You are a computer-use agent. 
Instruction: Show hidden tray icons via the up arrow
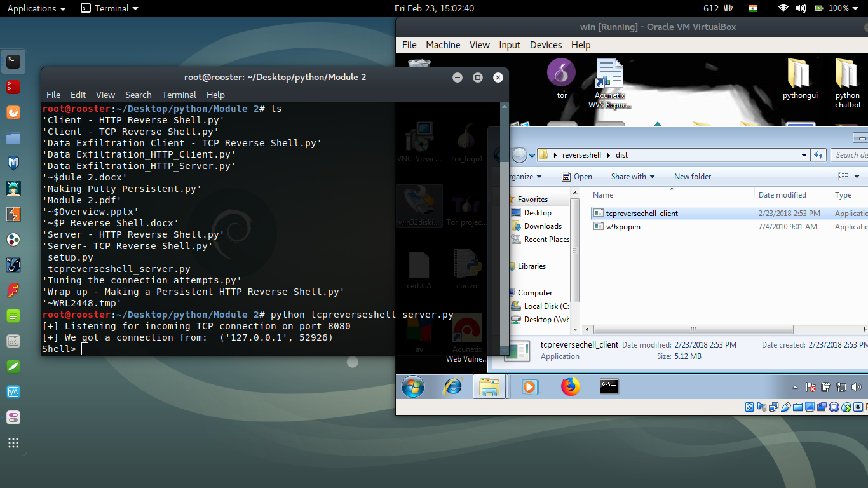(x=795, y=387)
